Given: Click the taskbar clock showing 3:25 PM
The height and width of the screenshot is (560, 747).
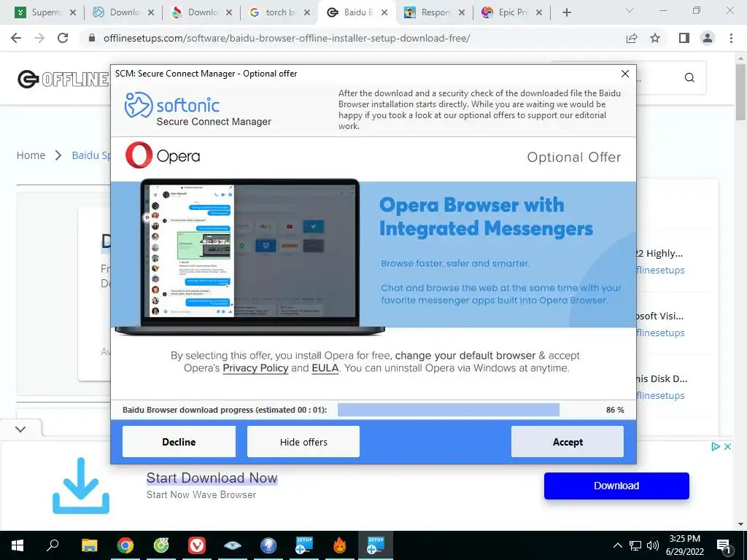Looking at the screenshot, I should click(x=684, y=545).
